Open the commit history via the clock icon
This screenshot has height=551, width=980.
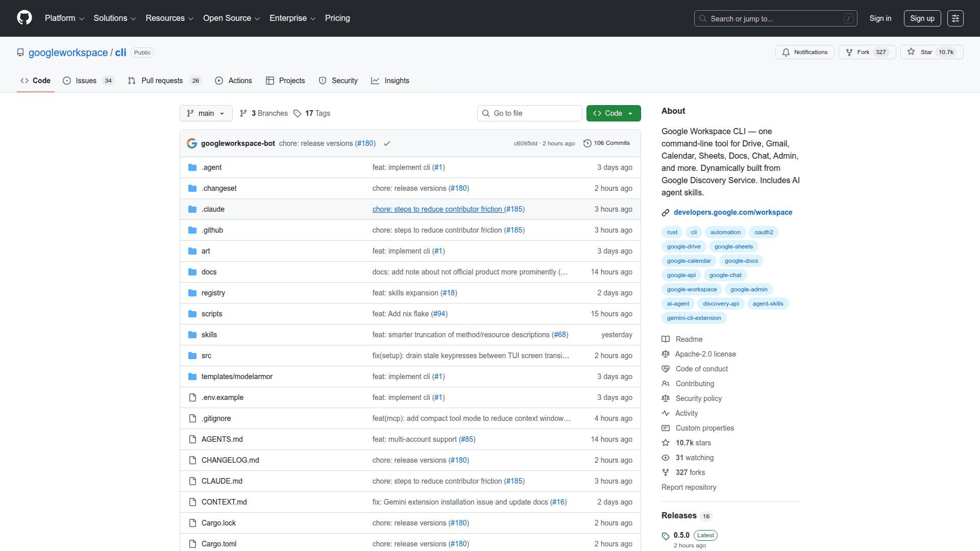click(x=587, y=143)
